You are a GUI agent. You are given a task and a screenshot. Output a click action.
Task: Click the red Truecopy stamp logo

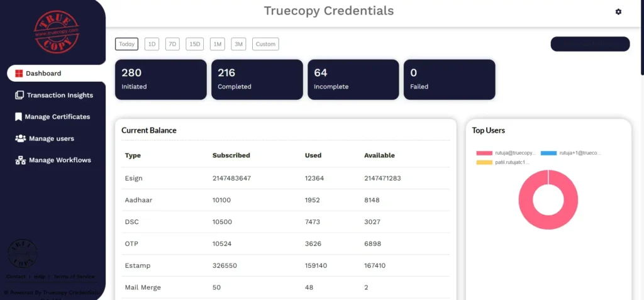pos(57,31)
